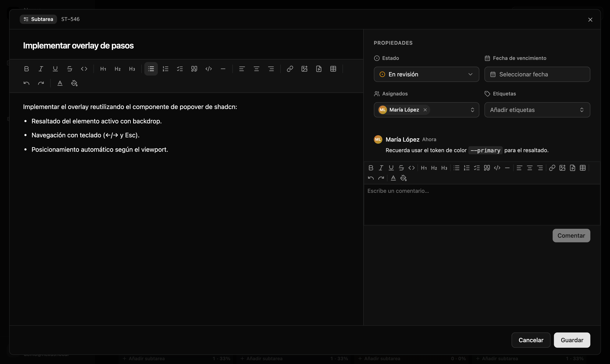Insert video file in comment editor
The height and width of the screenshot is (364, 610).
(573, 168)
